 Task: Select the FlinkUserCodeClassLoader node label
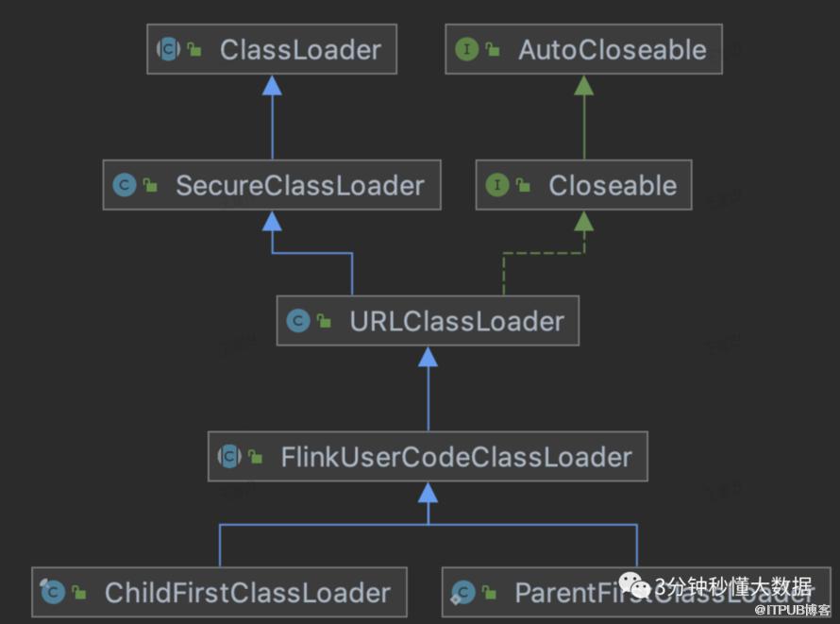[456, 457]
